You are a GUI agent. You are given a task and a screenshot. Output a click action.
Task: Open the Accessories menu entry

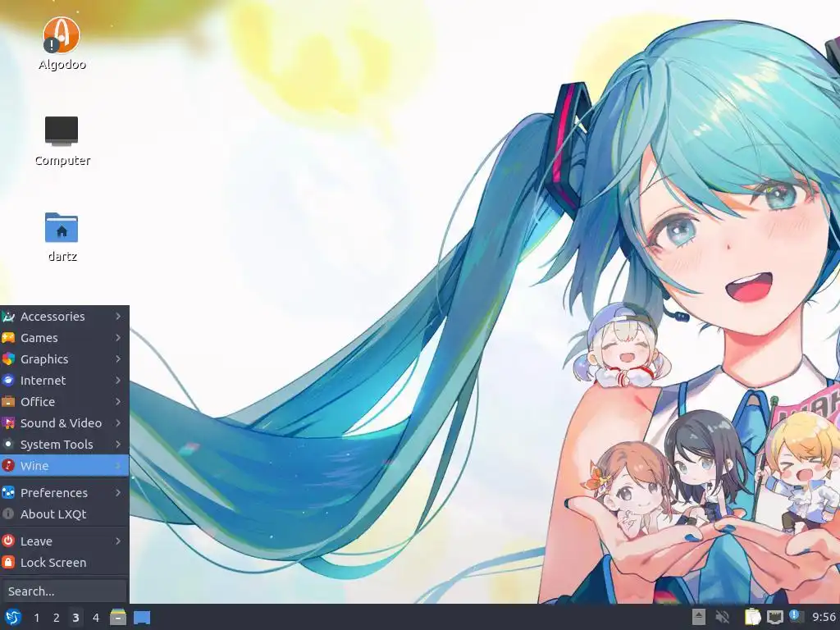[x=64, y=317]
